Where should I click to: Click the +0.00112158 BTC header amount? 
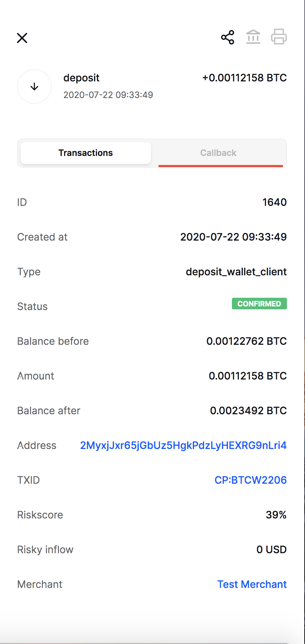pos(245,78)
